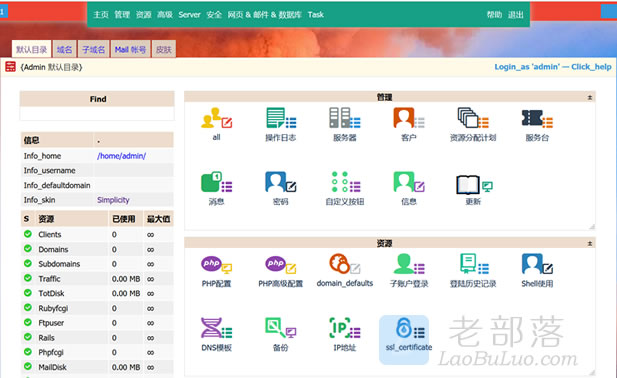Click the Domains resource row label

click(53, 249)
